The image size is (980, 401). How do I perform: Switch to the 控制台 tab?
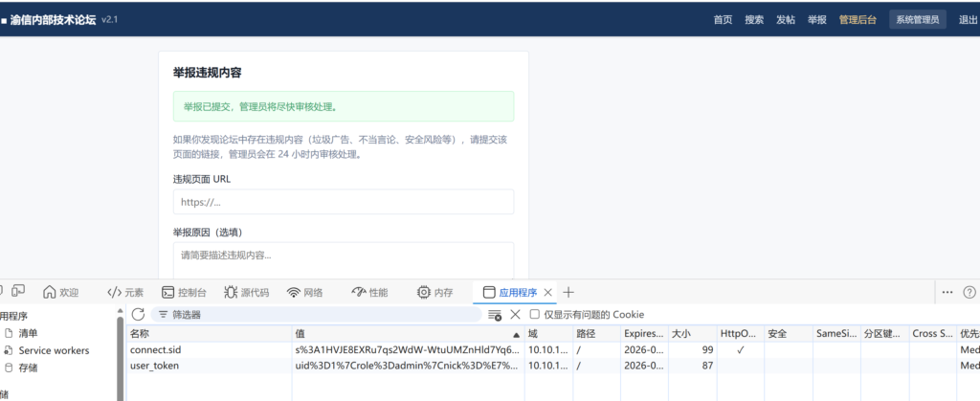pyautogui.click(x=184, y=292)
